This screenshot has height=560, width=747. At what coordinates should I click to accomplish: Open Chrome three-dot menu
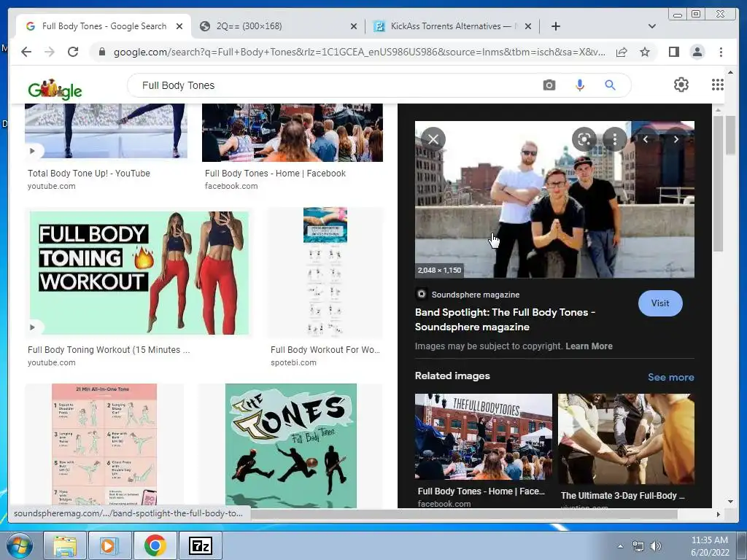click(x=721, y=52)
